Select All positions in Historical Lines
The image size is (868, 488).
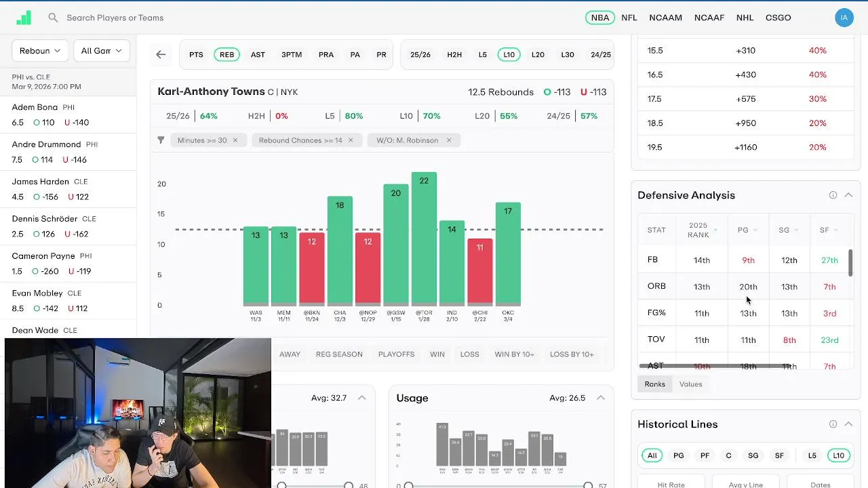pyautogui.click(x=652, y=455)
